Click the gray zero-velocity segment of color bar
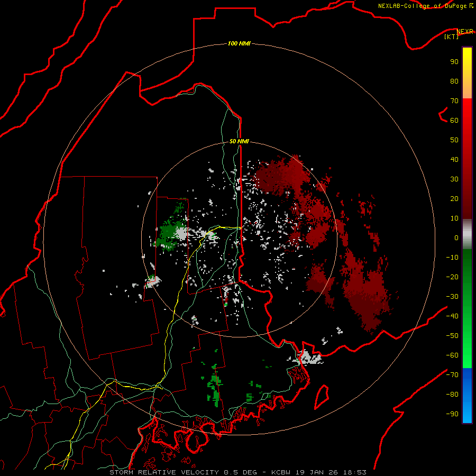The height and width of the screenshot is (476, 476). tap(467, 234)
